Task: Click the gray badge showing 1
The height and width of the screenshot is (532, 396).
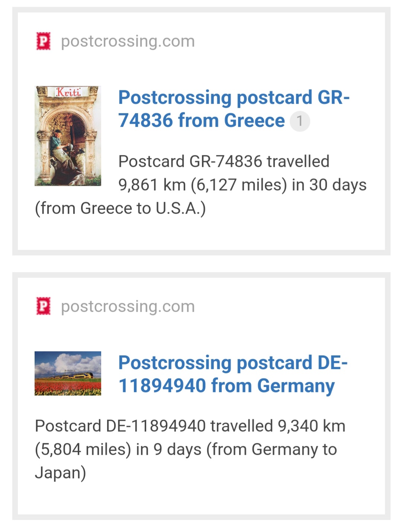Action: point(300,121)
